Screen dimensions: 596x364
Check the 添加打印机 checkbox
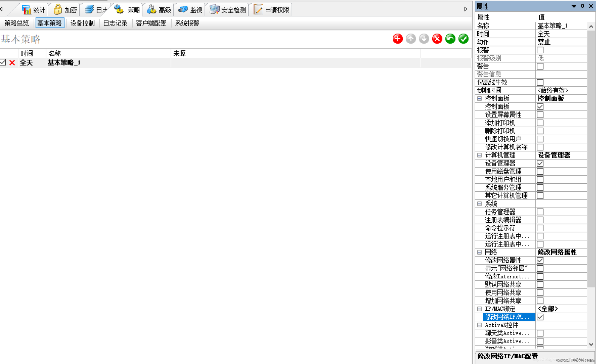(540, 123)
